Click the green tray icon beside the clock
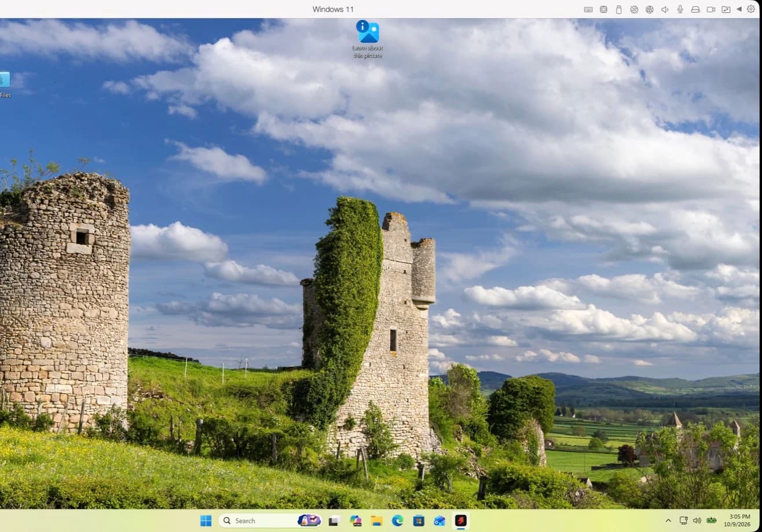The height and width of the screenshot is (532, 762). click(712, 520)
